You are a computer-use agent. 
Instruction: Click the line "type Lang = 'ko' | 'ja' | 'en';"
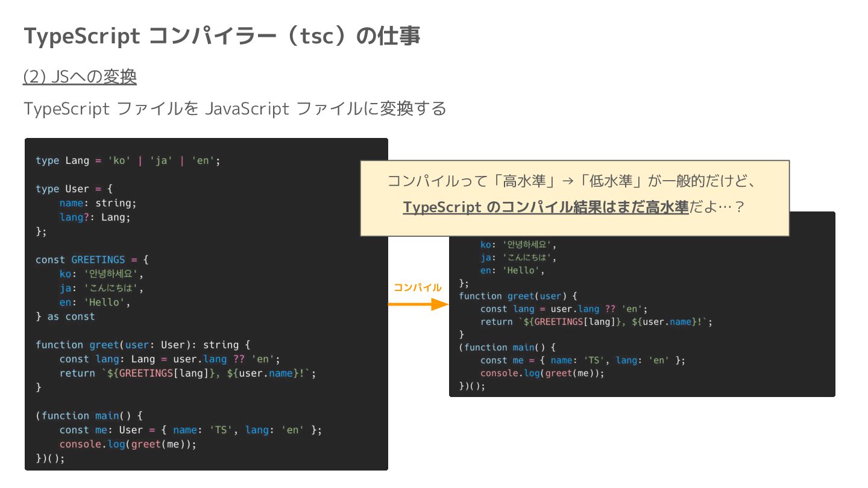click(x=128, y=160)
